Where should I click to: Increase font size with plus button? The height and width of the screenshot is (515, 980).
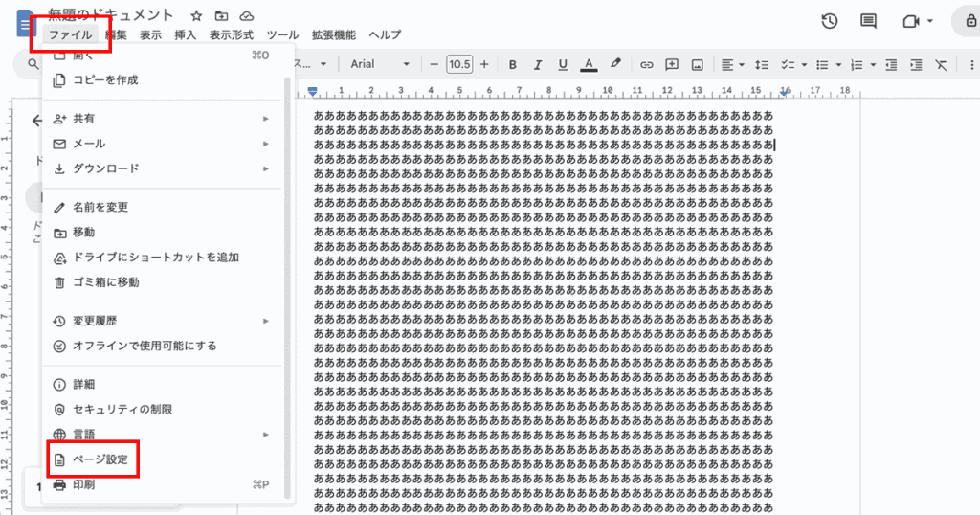coord(484,64)
